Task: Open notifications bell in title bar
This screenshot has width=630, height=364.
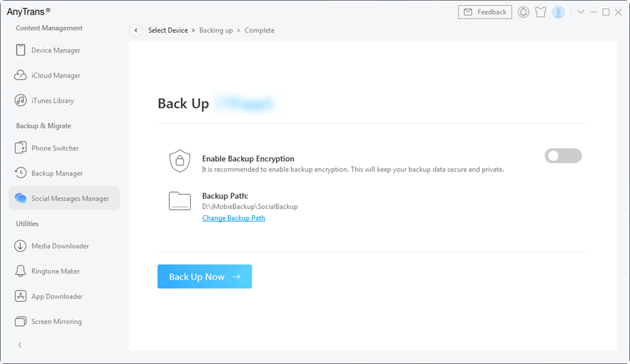Action: [x=523, y=12]
